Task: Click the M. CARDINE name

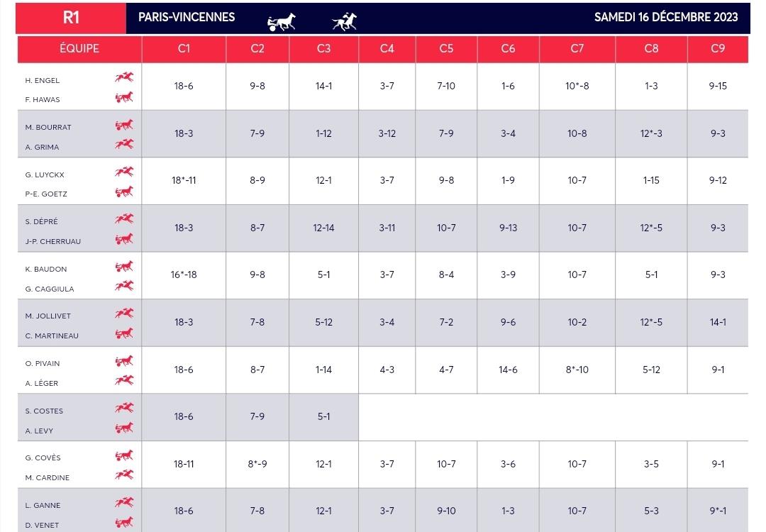Action: [48, 478]
